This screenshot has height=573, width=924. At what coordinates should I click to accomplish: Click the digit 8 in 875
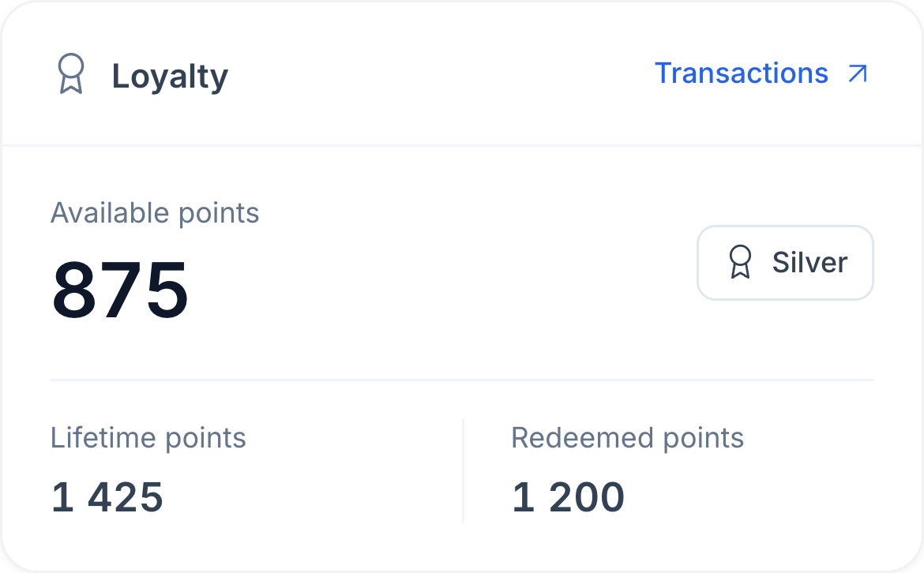coord(73,290)
